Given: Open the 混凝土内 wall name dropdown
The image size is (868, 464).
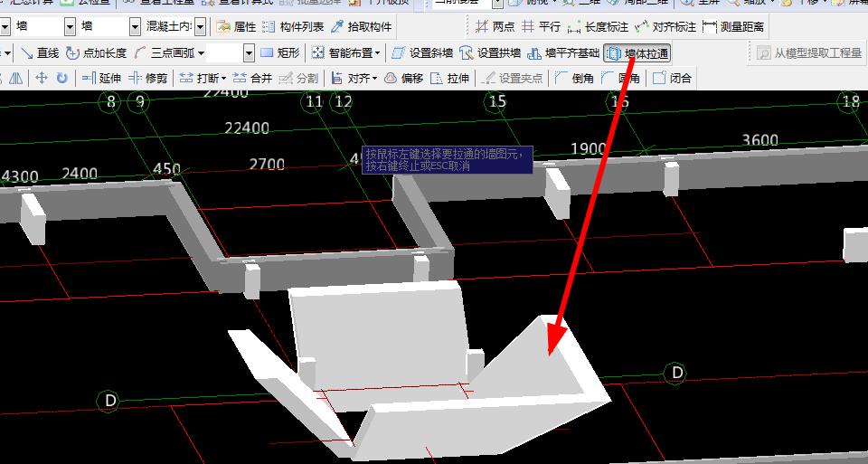Looking at the screenshot, I should 201,26.
